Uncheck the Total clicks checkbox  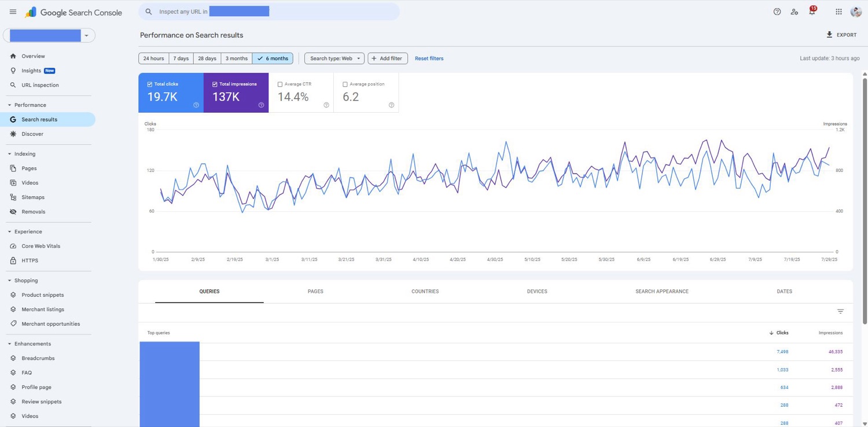click(150, 84)
